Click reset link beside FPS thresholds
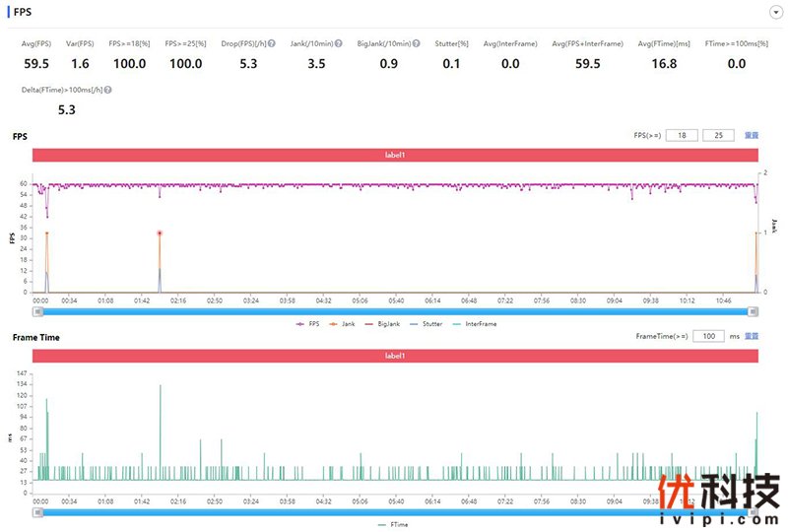The image size is (788, 532). click(x=751, y=136)
